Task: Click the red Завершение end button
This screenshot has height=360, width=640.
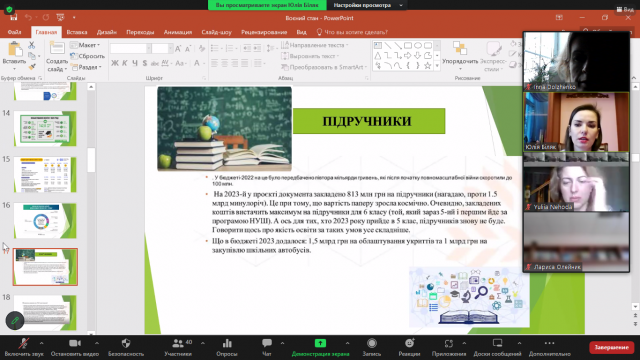Action: (611, 347)
